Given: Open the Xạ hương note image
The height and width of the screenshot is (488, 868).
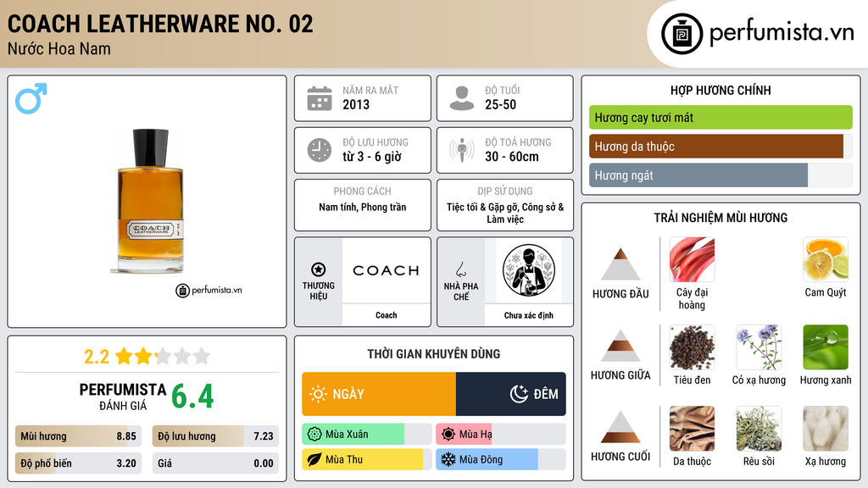Looking at the screenshot, I should tap(826, 429).
